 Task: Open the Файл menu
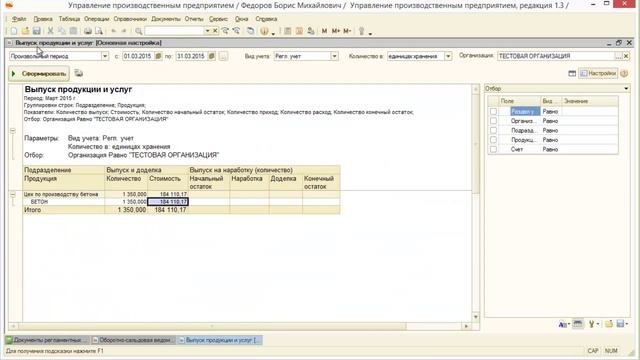(x=19, y=19)
